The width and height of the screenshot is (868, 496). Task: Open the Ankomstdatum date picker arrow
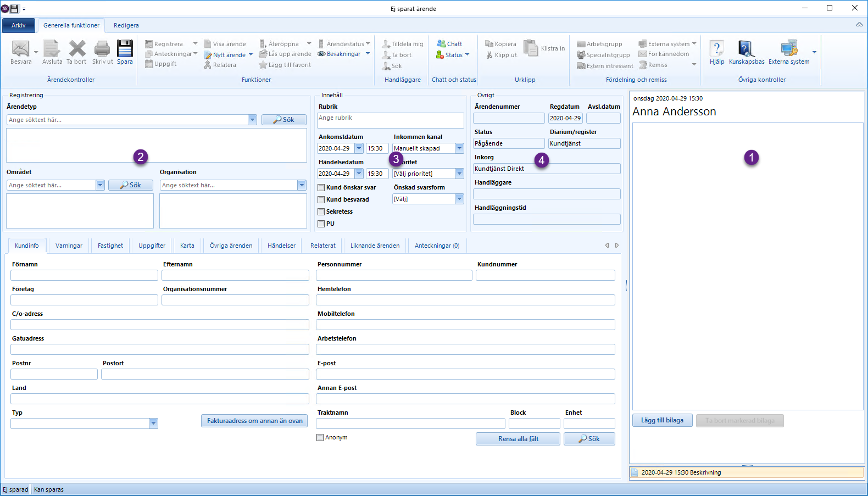359,148
